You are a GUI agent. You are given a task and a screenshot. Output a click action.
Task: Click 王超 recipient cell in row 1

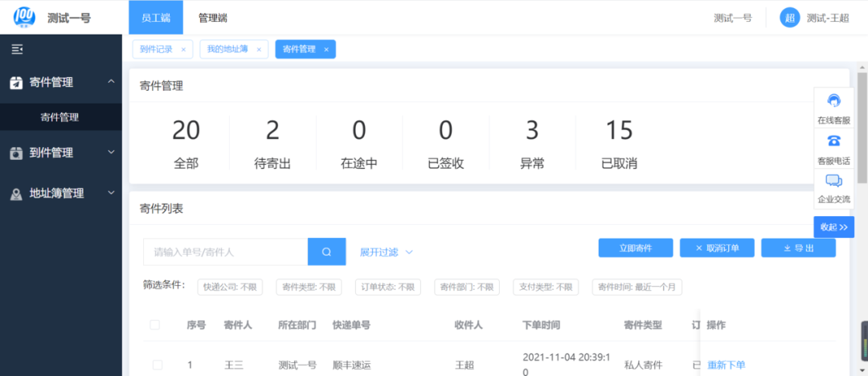pos(464,365)
